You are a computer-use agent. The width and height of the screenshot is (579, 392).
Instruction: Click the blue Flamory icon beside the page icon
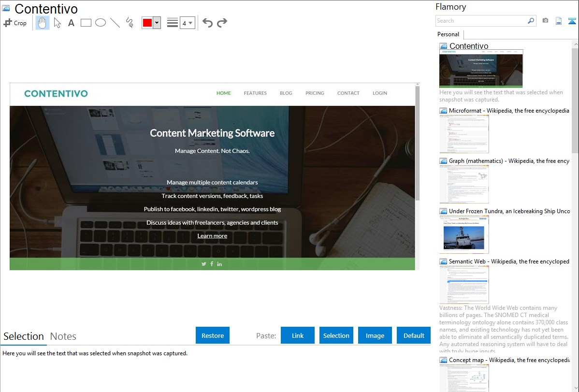[572, 21]
